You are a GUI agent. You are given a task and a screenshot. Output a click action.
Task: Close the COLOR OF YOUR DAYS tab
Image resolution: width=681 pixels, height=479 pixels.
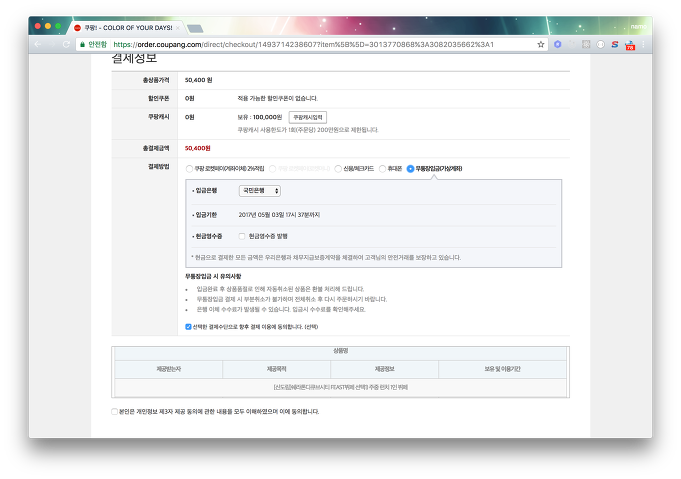(177, 28)
